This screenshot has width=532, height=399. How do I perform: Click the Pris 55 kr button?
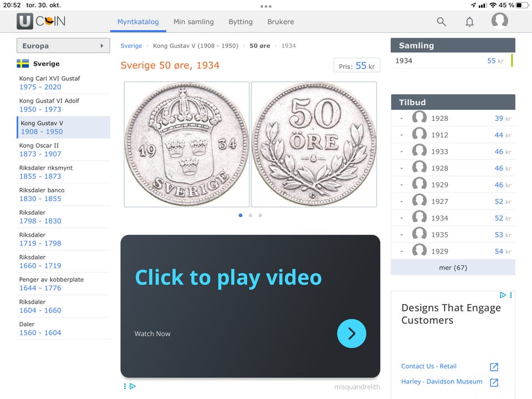click(x=356, y=65)
